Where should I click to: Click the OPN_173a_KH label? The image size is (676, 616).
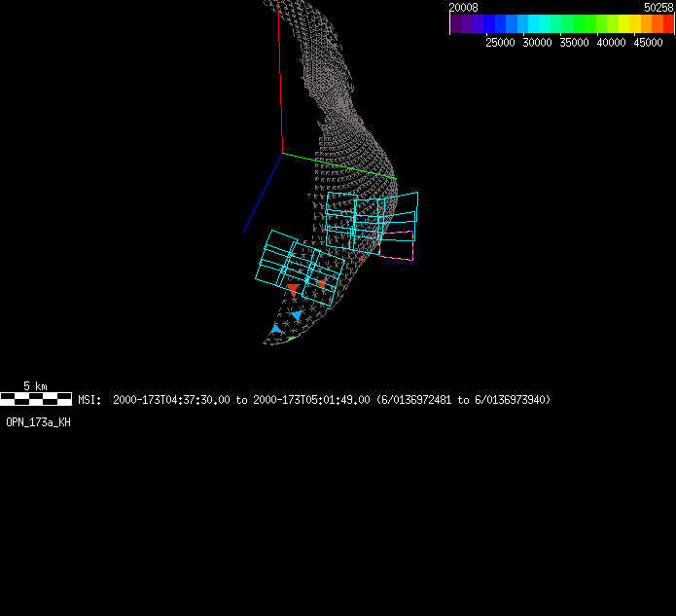(x=38, y=422)
